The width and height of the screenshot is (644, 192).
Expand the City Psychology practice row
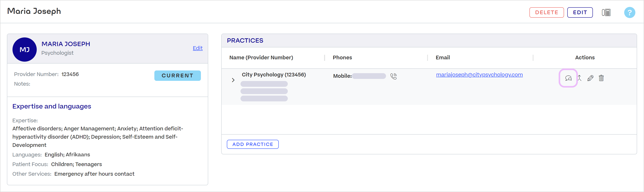pos(233,80)
